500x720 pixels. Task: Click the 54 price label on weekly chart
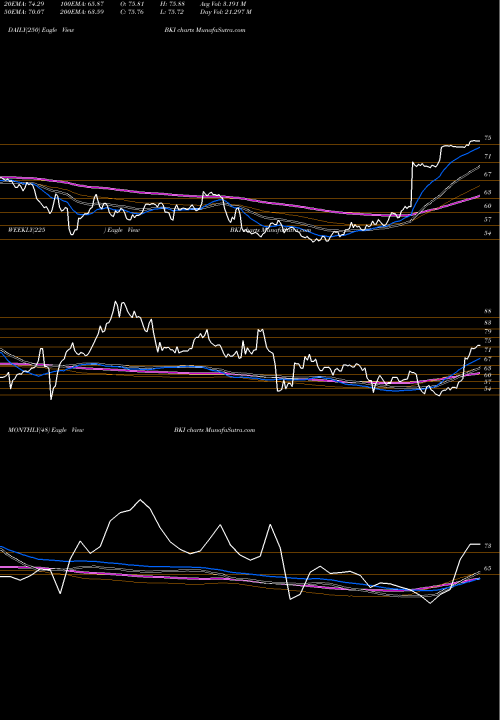[488, 389]
